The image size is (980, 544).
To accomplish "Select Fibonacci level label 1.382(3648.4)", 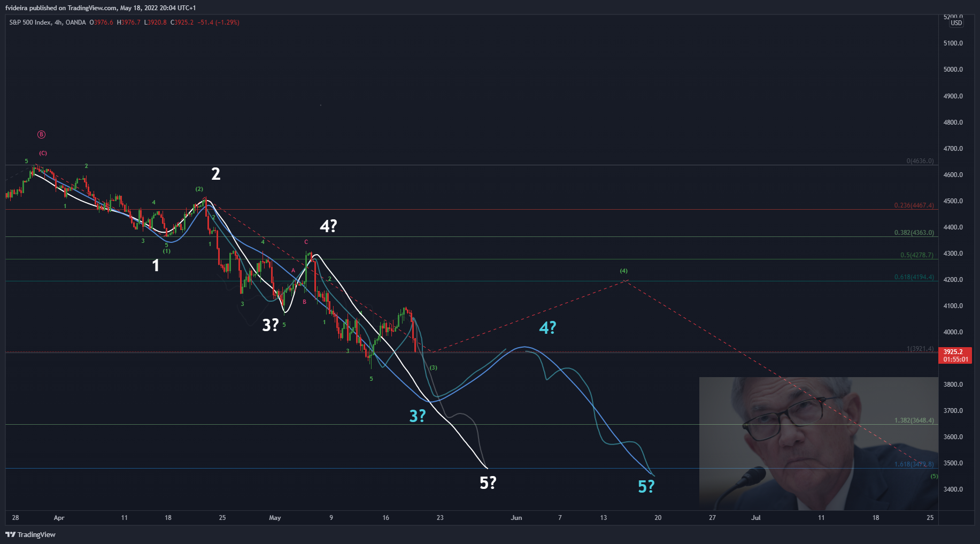I will tap(914, 420).
